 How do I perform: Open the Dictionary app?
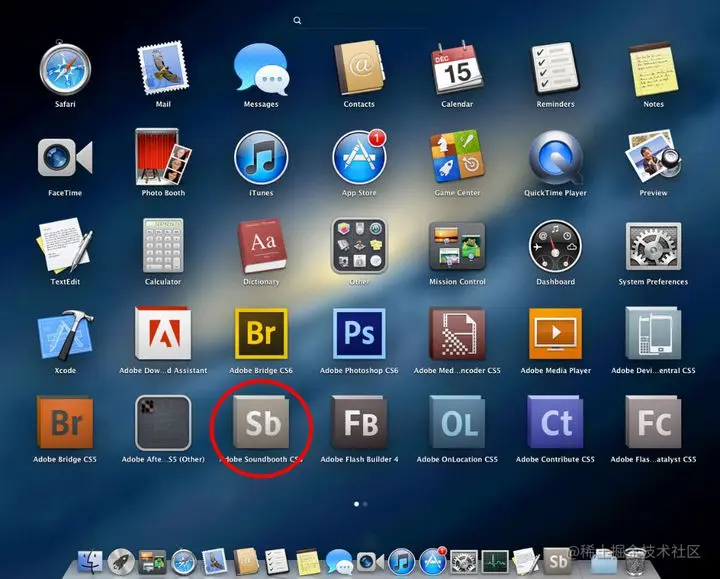[262, 246]
